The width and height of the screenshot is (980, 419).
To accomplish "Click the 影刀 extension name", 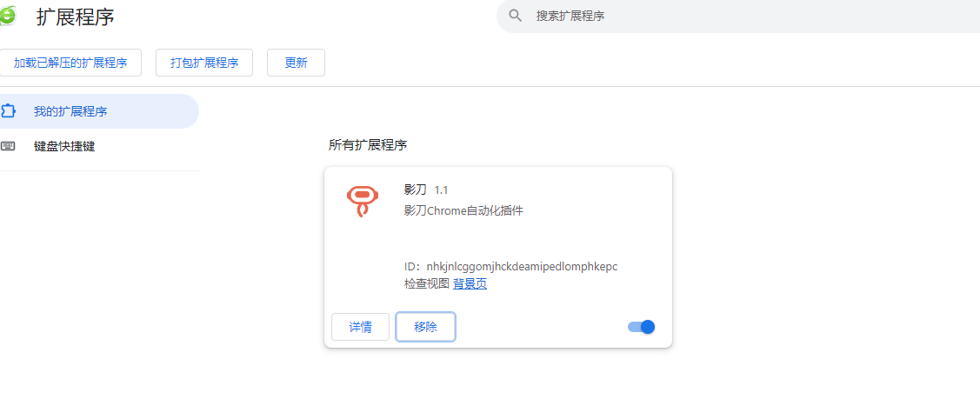I will click(x=416, y=190).
